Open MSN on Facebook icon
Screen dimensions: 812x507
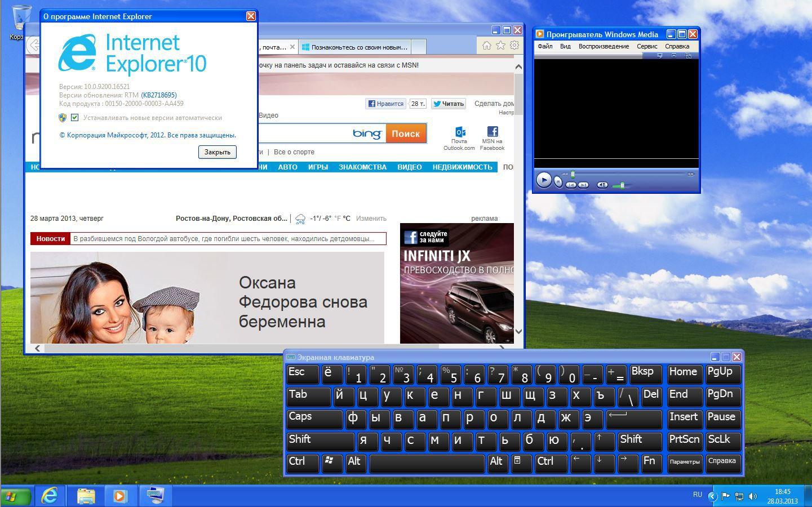tap(492, 132)
